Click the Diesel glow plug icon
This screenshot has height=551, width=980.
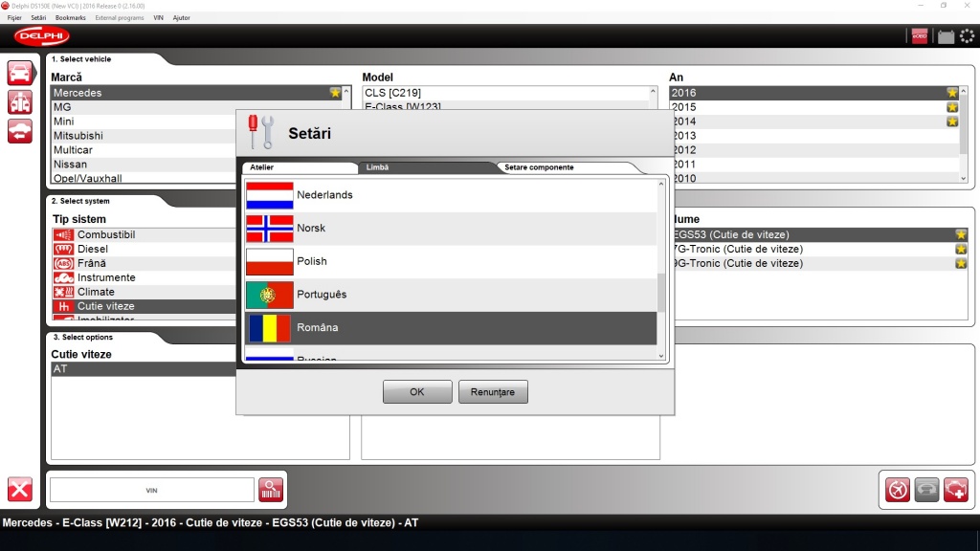(63, 250)
